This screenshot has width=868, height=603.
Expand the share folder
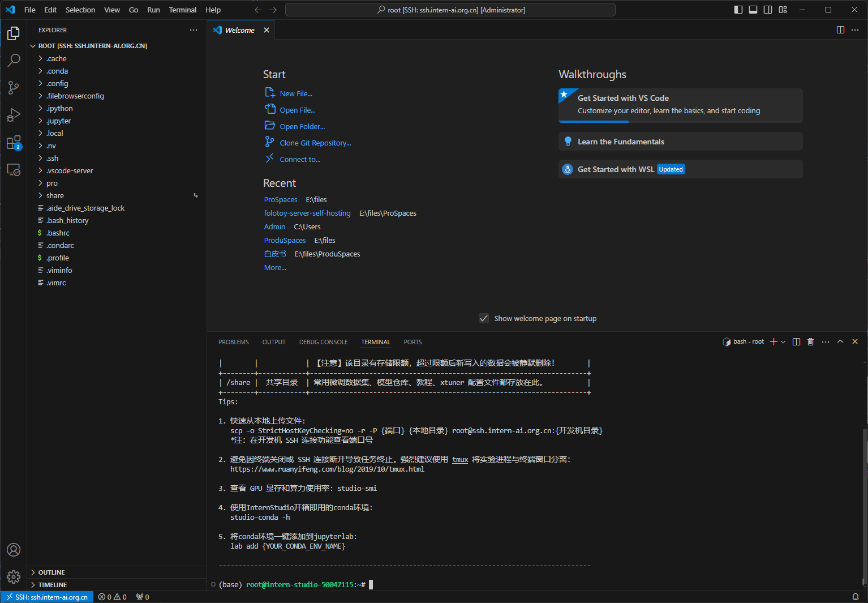pos(117,196)
